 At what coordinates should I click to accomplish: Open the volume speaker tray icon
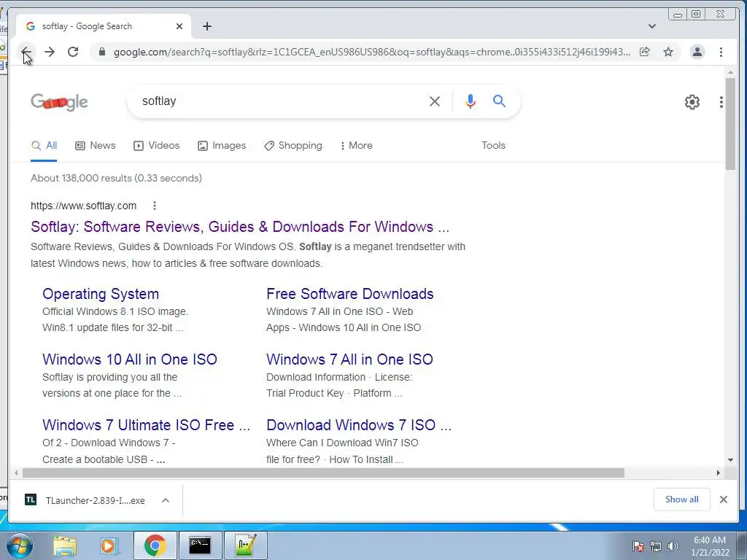click(673, 546)
